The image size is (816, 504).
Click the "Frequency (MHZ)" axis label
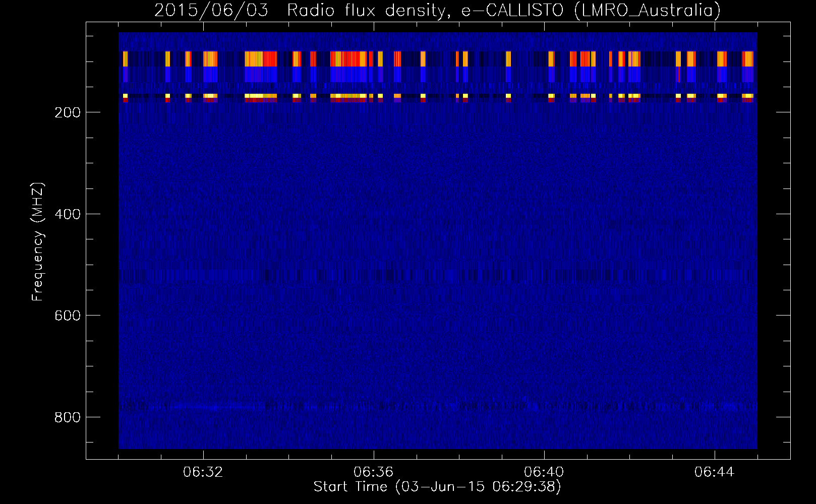click(x=38, y=242)
